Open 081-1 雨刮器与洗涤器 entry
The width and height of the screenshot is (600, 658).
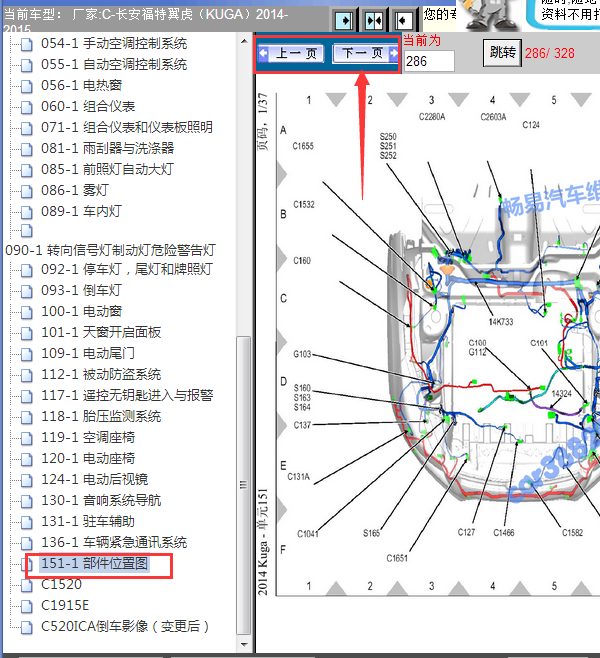click(x=107, y=148)
